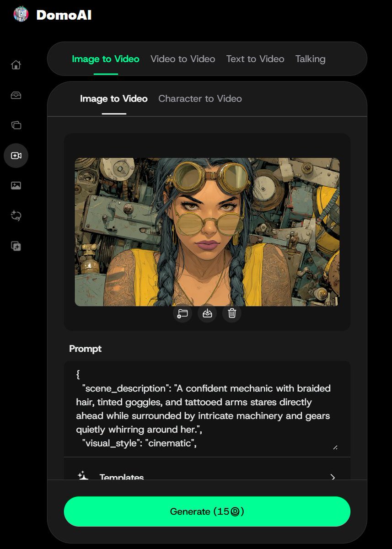Click the download-to-tray icon under the image

[207, 313]
